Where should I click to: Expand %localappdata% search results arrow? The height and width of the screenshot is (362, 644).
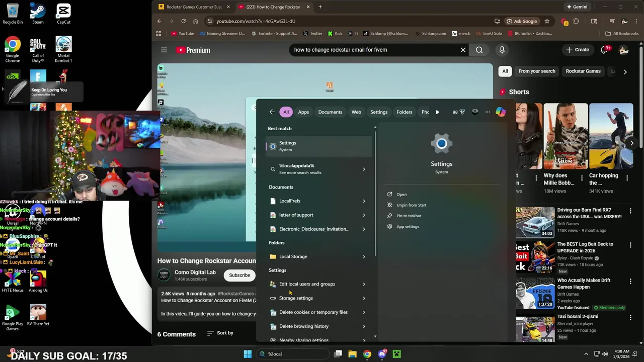click(364, 169)
